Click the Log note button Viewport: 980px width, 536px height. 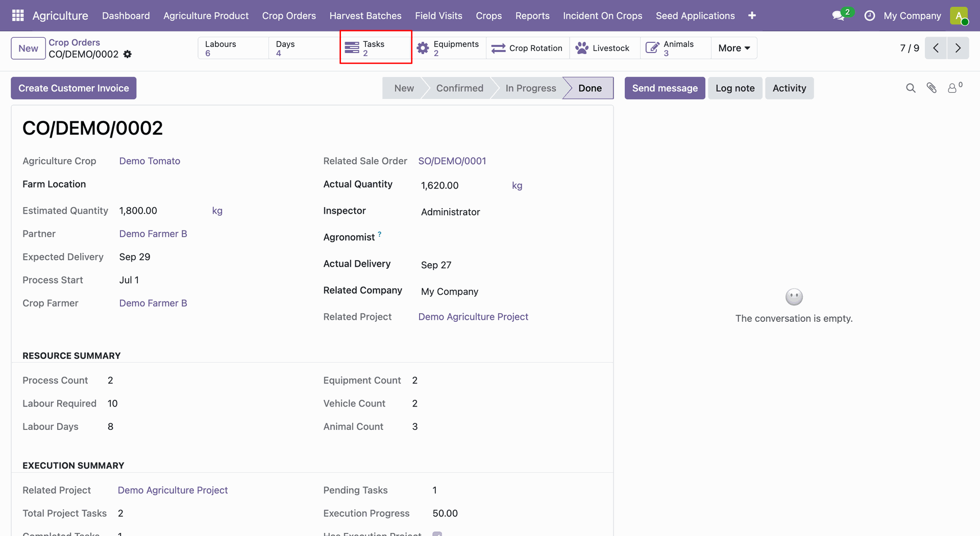pos(735,88)
